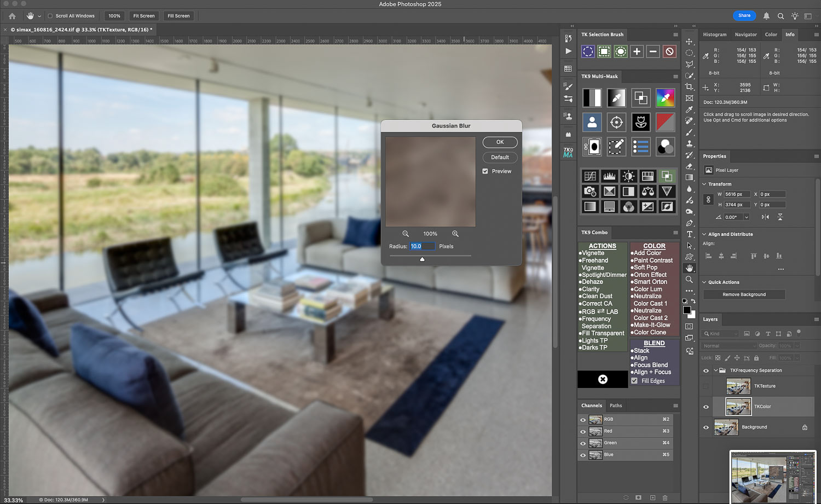
Task: Click the Fit Screen button
Action: (x=144, y=16)
